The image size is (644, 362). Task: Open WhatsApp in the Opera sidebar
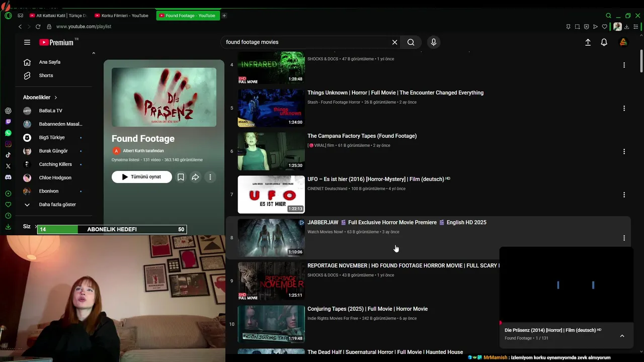8,133
